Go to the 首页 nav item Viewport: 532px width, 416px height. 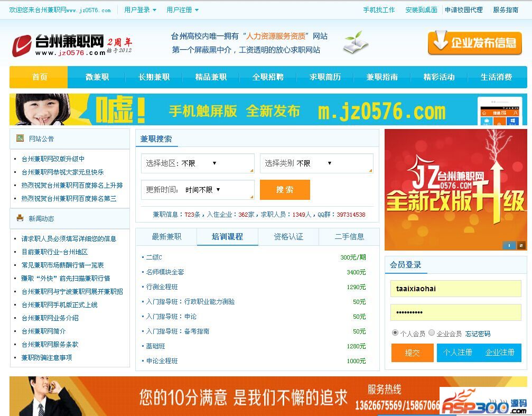click(39, 77)
